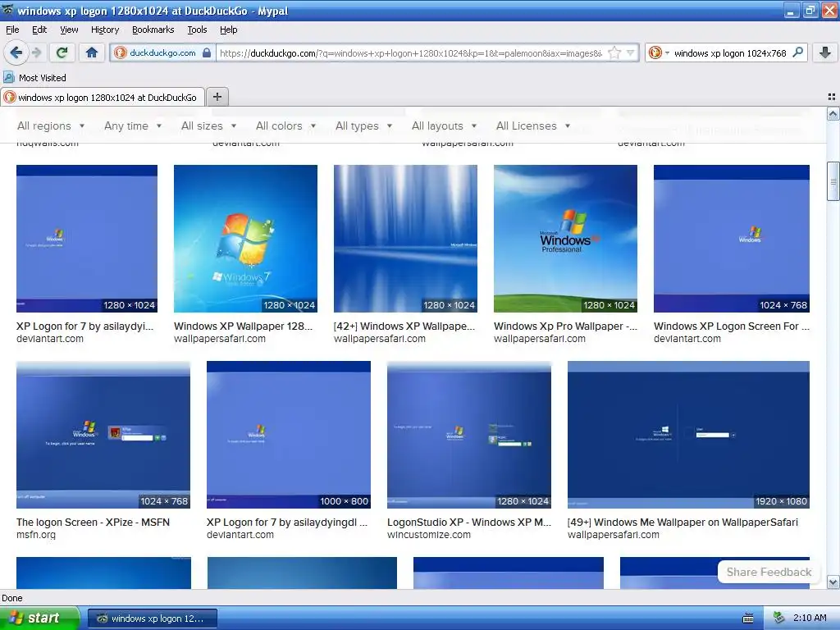840x630 pixels.
Task: Open the 1000 × 800 XP Logon thumbnail
Action: (288, 435)
